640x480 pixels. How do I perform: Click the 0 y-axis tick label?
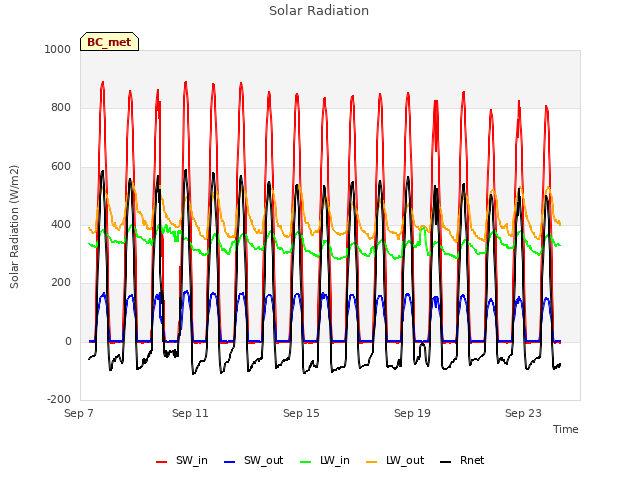point(68,342)
